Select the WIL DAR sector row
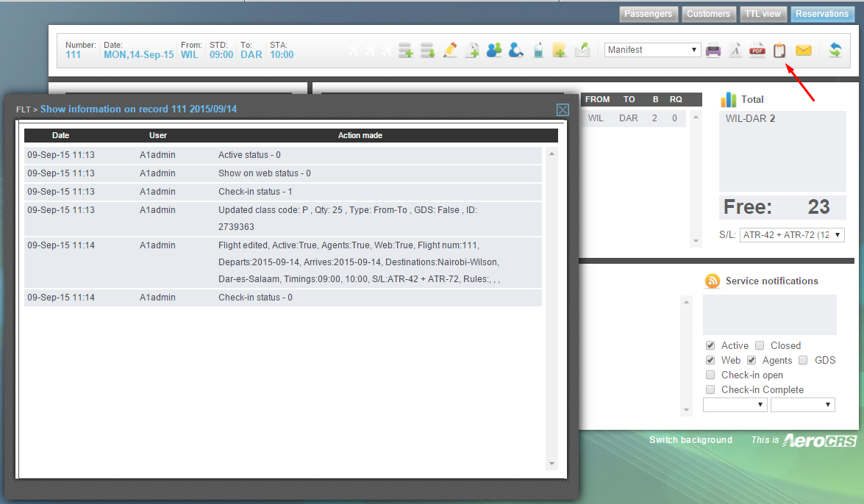The image size is (864, 504). 634,118
